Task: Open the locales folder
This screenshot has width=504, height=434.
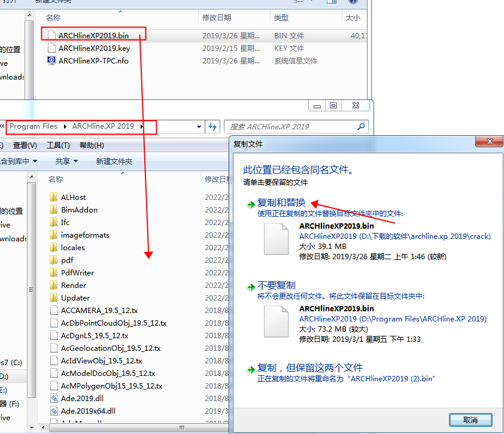Action: 72,248
